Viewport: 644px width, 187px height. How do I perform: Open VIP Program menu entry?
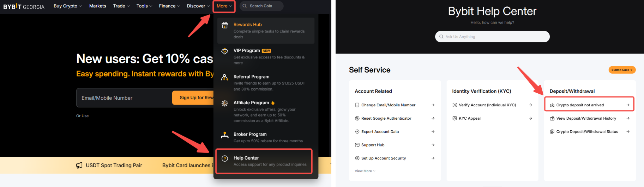266,56
